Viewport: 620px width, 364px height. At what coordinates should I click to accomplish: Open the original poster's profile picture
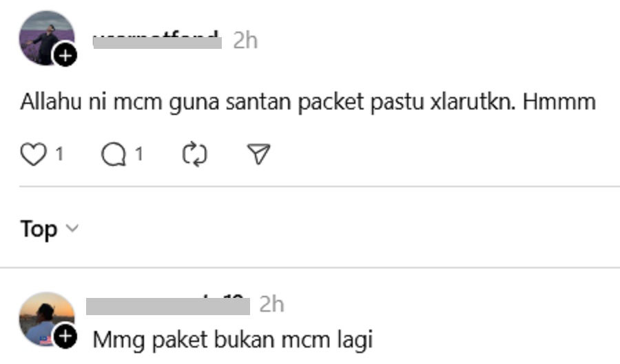coord(47,38)
